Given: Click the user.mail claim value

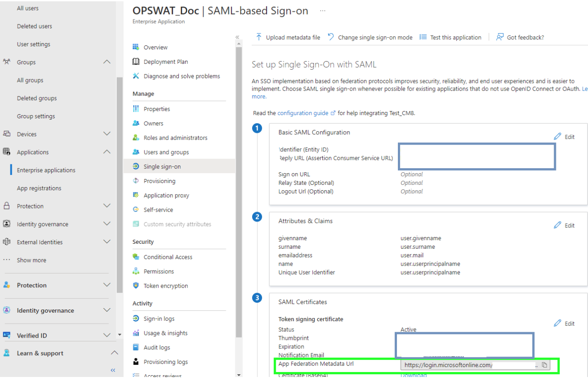Looking at the screenshot, I should pos(412,255).
